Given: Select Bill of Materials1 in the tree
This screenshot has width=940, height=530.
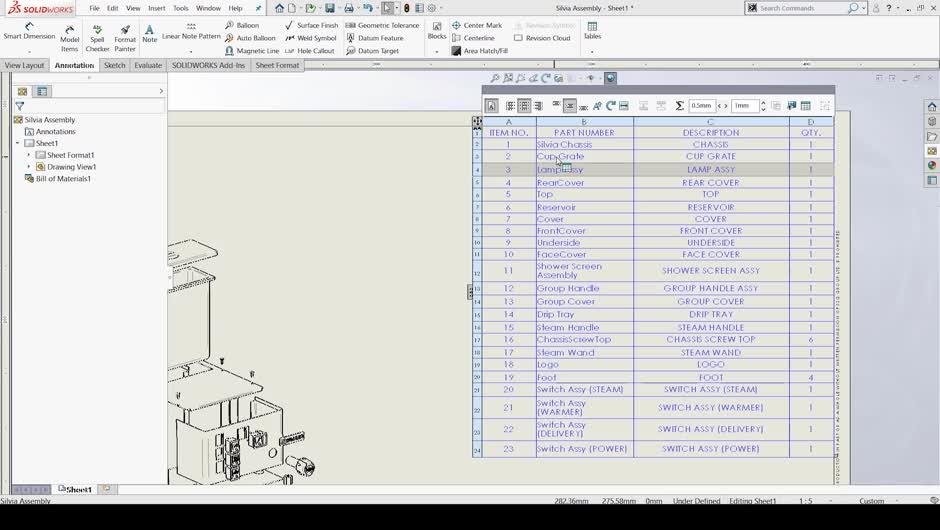Looking at the screenshot, I should click(63, 179).
